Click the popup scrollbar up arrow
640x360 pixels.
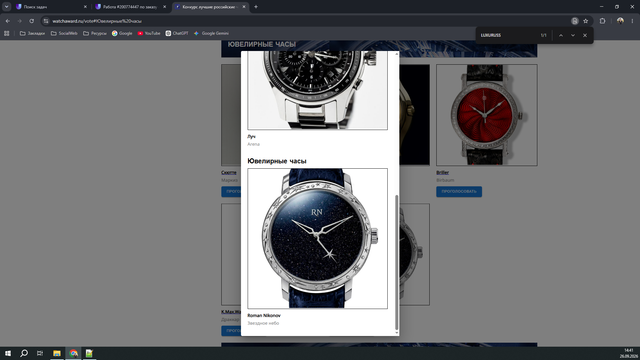coord(396,53)
